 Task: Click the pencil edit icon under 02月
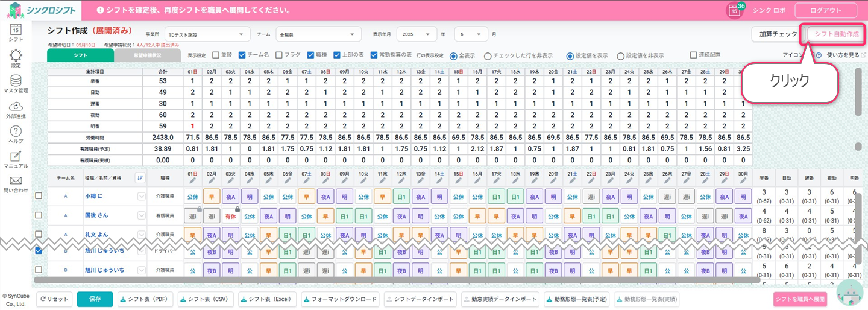point(212,180)
